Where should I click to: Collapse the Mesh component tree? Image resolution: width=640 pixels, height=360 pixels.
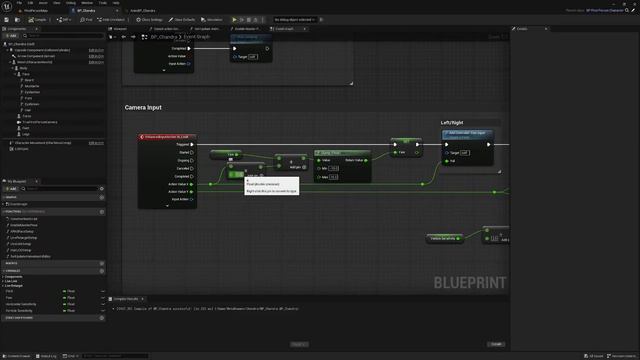[x=10, y=62]
